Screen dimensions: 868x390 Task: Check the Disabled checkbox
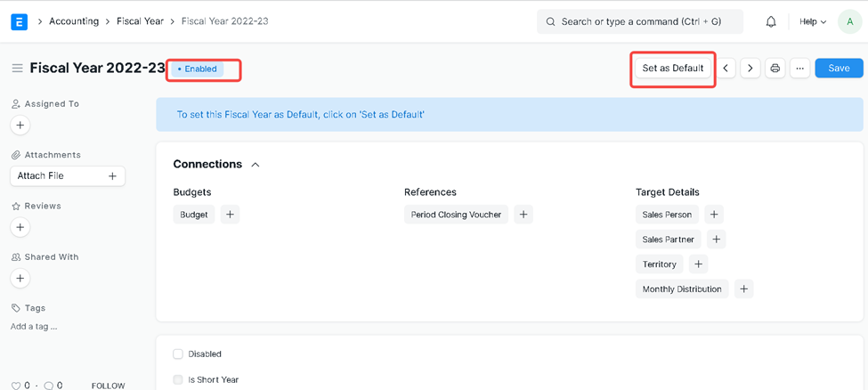178,354
